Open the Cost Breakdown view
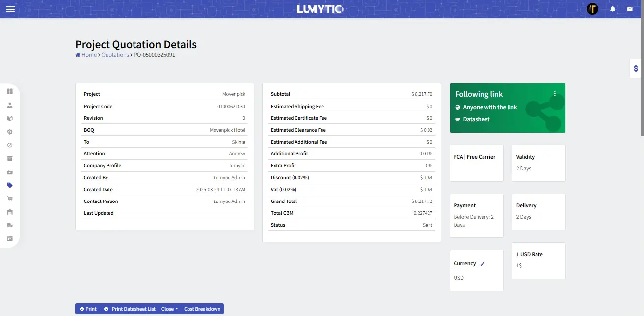Screen dimensions: 644x316 click(x=202, y=309)
